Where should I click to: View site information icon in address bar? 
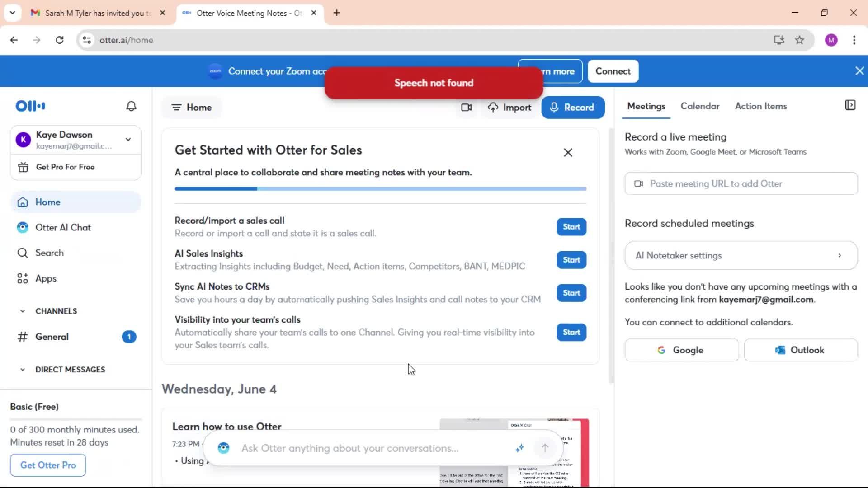87,40
